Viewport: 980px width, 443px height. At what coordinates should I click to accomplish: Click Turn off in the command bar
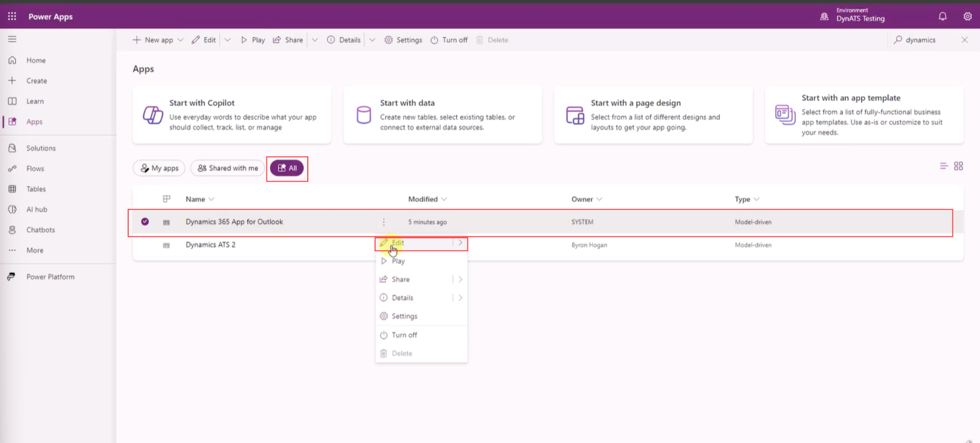(x=449, y=40)
